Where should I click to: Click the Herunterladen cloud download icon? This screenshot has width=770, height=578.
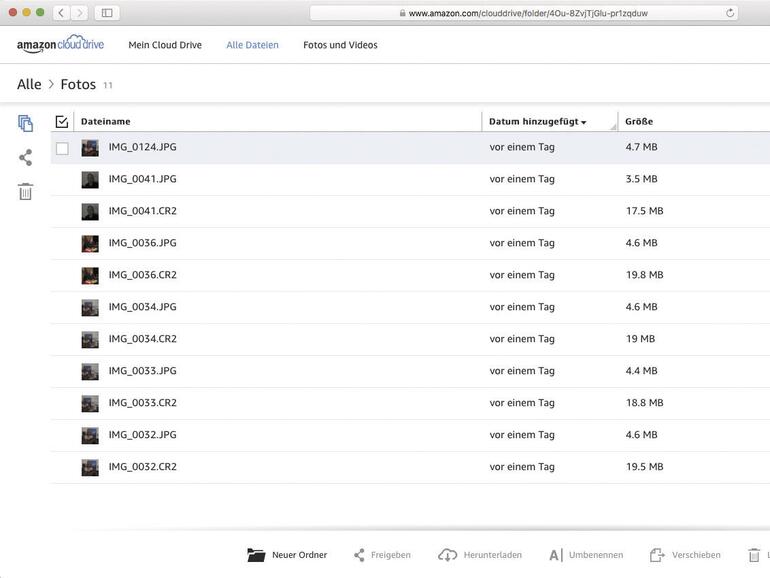point(447,555)
